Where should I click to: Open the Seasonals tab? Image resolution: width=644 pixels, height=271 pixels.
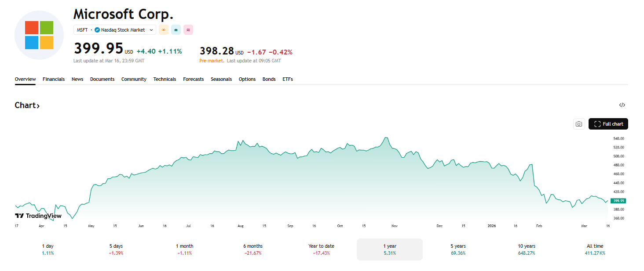pos(221,79)
